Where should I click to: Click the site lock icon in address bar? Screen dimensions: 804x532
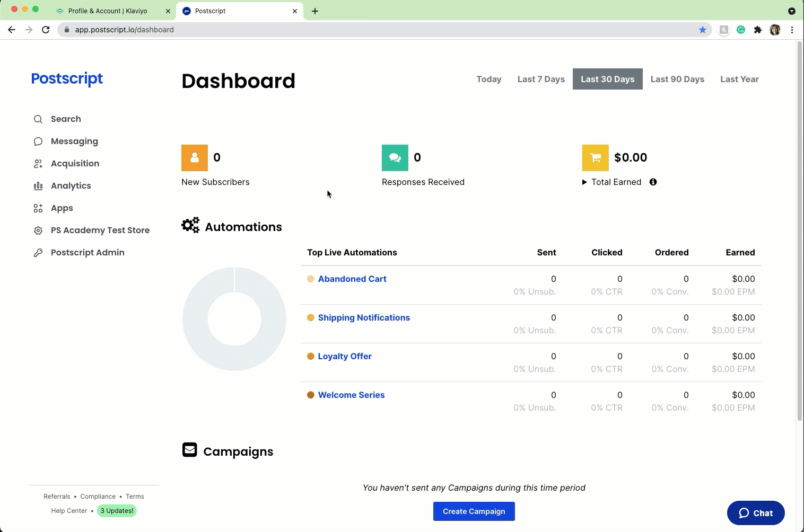point(66,30)
